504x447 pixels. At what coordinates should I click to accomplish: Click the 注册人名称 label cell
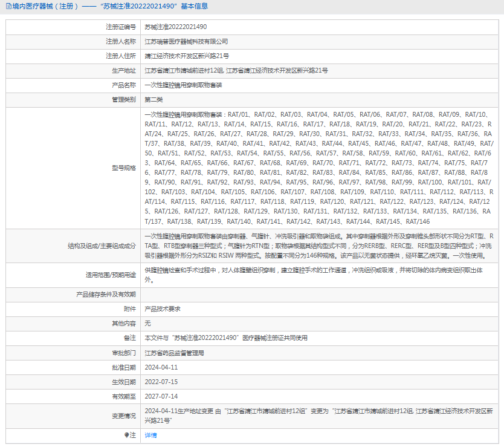click(73, 42)
